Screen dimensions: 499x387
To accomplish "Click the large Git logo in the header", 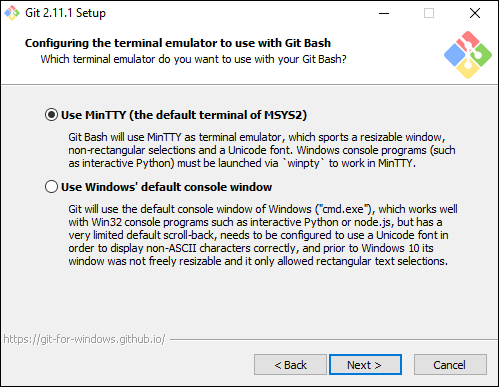I will point(468,55).
